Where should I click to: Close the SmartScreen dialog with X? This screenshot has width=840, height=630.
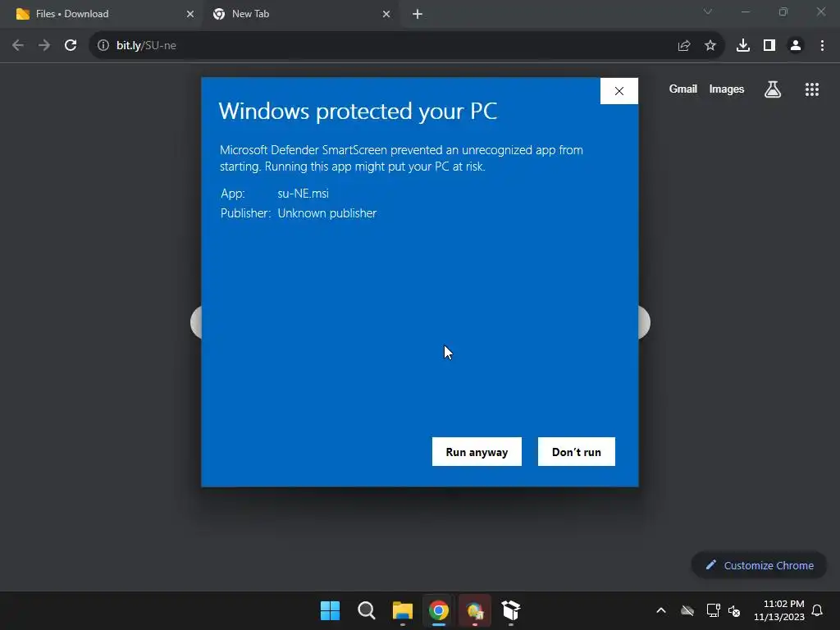[619, 91]
